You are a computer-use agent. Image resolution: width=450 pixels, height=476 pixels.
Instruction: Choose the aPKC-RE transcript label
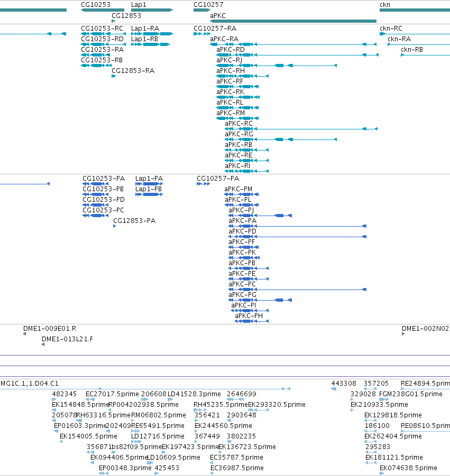(x=238, y=155)
